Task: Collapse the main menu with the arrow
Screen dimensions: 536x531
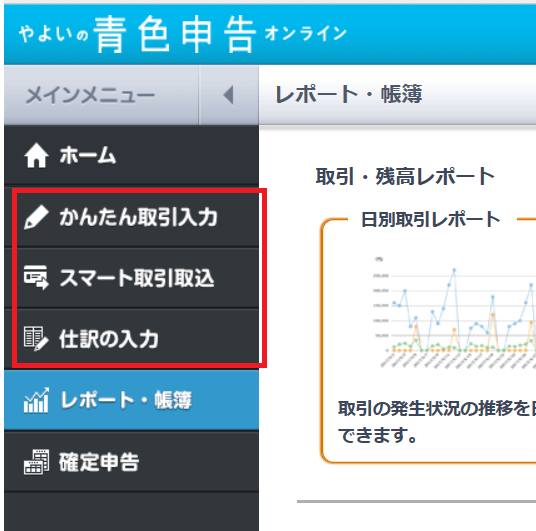Action: (x=228, y=95)
